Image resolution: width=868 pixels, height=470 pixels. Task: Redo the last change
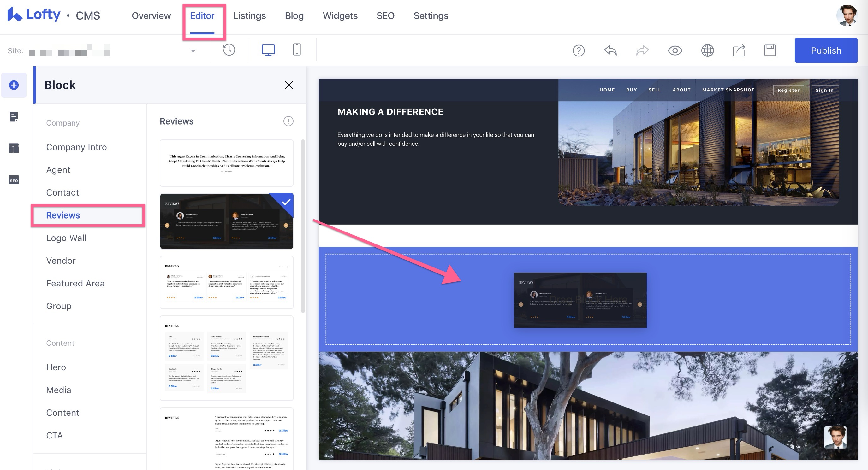coord(642,50)
